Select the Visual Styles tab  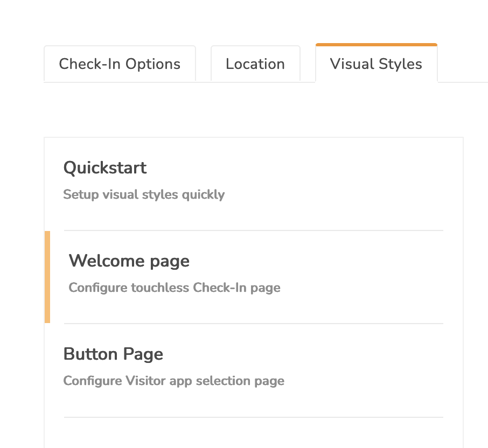click(376, 64)
